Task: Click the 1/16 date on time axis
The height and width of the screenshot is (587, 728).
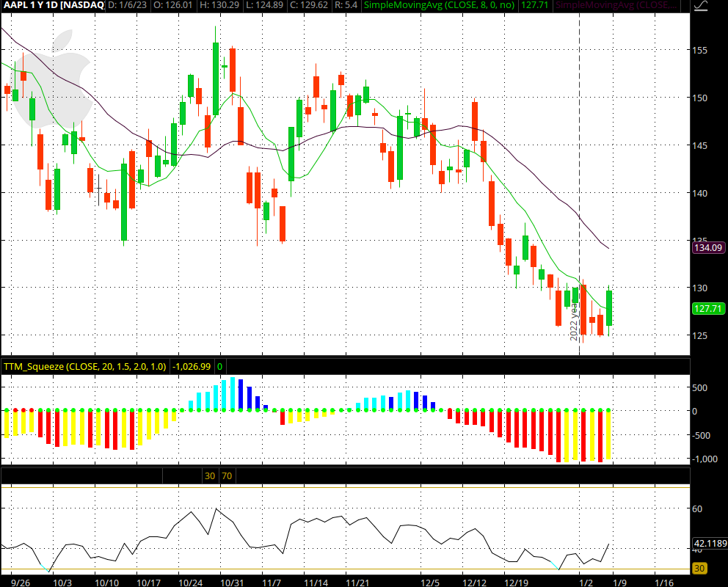Action: (664, 583)
